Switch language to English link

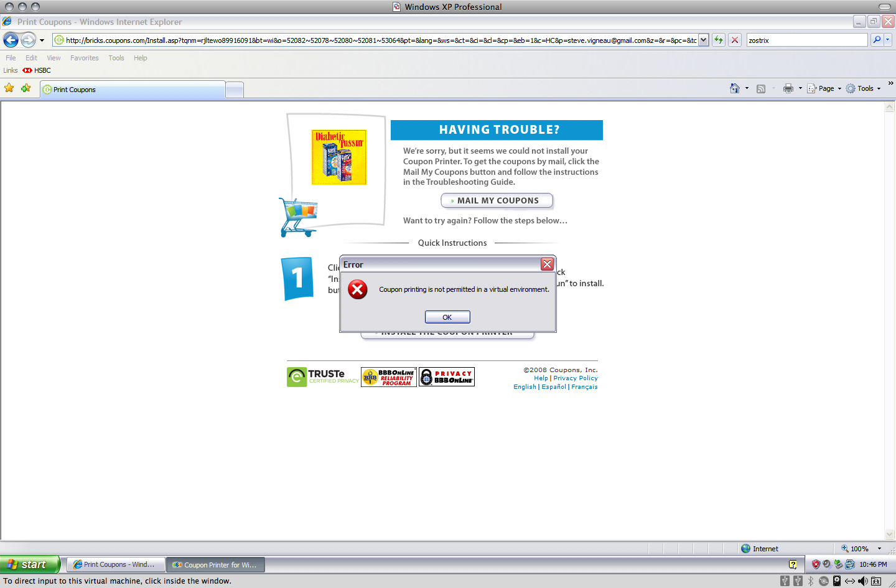coord(525,387)
